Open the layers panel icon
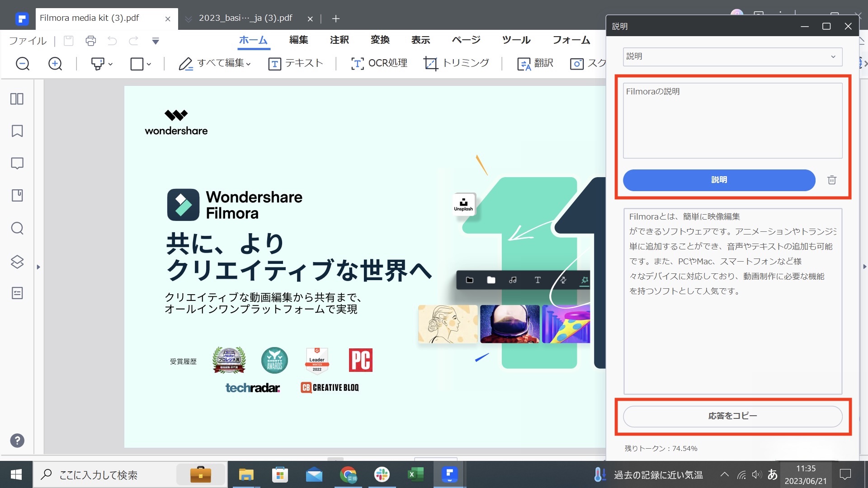This screenshot has height=488, width=868. click(x=17, y=262)
